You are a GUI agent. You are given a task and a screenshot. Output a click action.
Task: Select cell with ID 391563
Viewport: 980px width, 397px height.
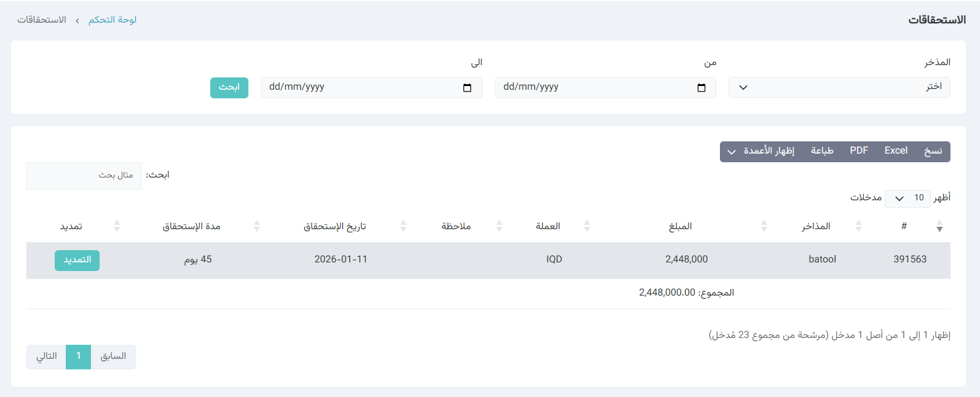click(910, 260)
